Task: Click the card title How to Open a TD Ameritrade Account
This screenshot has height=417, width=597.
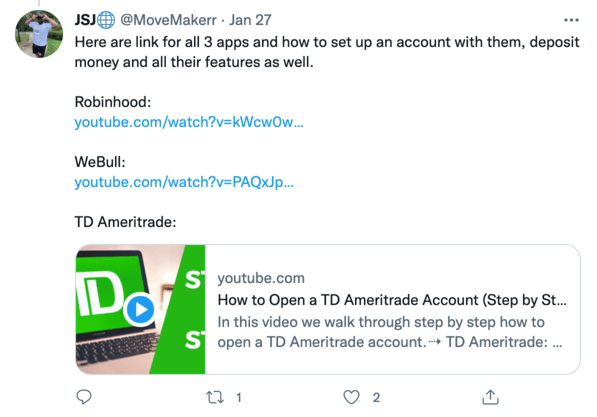Action: (x=392, y=300)
